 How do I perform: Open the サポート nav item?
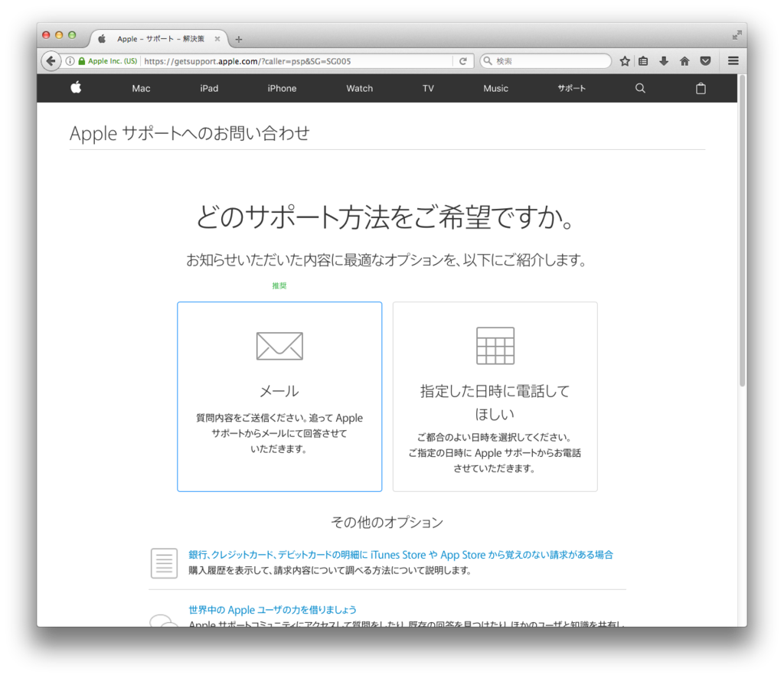(x=571, y=89)
